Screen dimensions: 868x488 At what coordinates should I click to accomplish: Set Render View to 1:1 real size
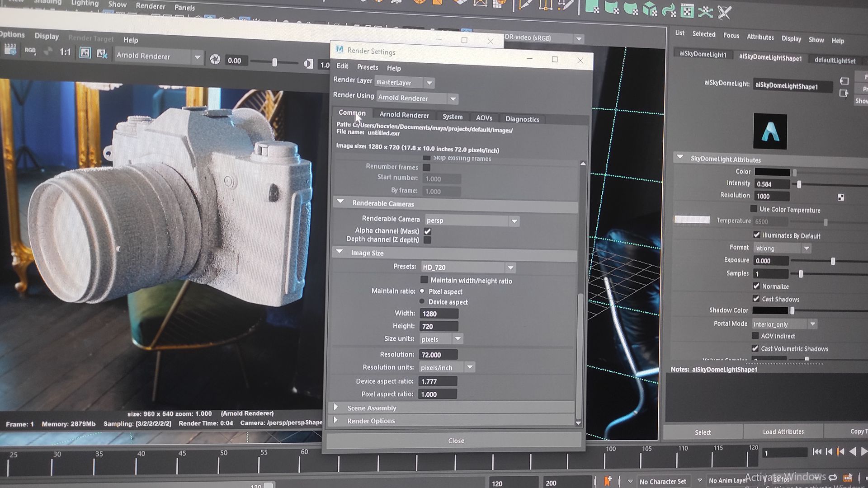(x=65, y=52)
